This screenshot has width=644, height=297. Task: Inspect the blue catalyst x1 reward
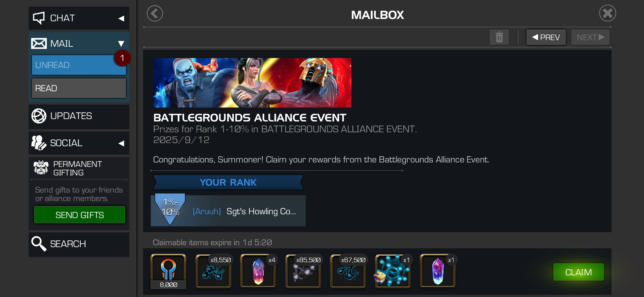393,271
